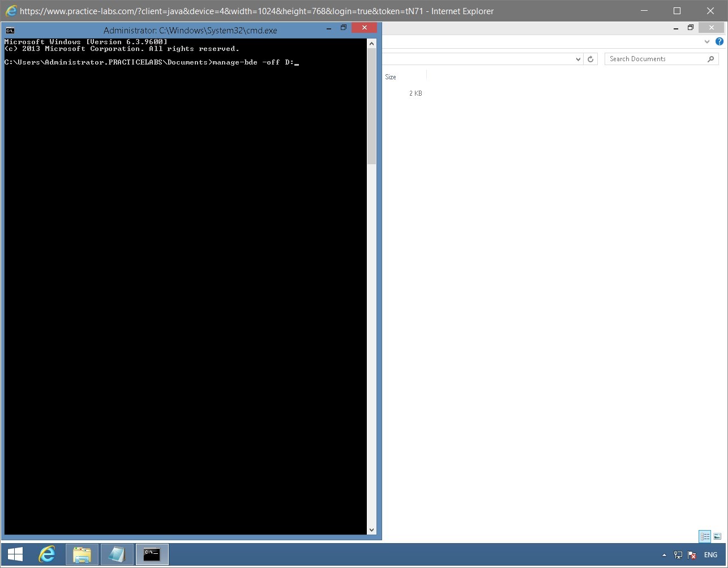
Task: Show hidden icons in the system tray
Action: [663, 554]
